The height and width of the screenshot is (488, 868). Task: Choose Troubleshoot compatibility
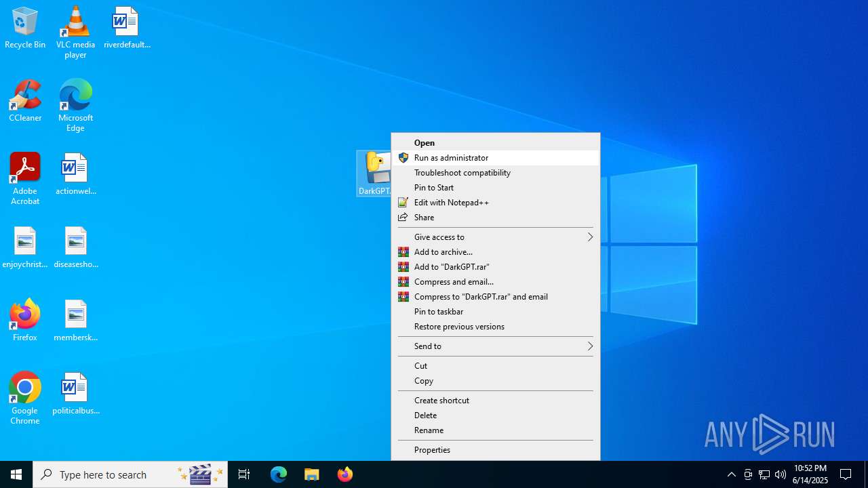point(495,172)
